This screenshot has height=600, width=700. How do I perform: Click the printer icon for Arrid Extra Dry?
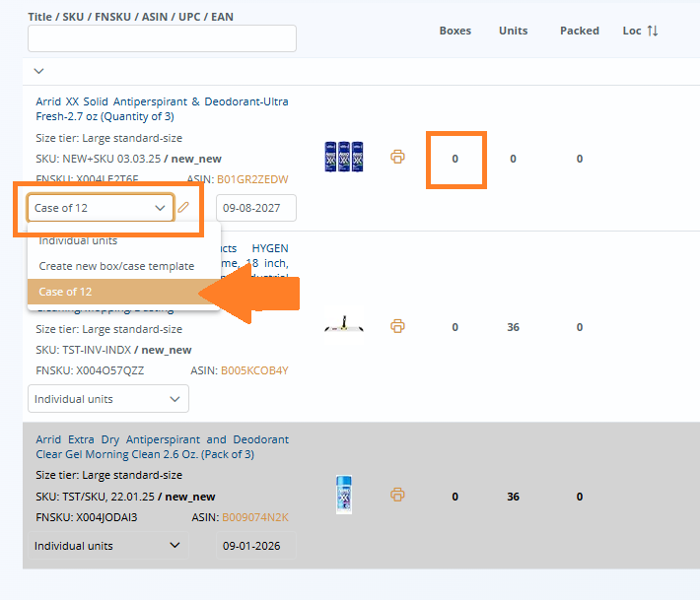397,496
